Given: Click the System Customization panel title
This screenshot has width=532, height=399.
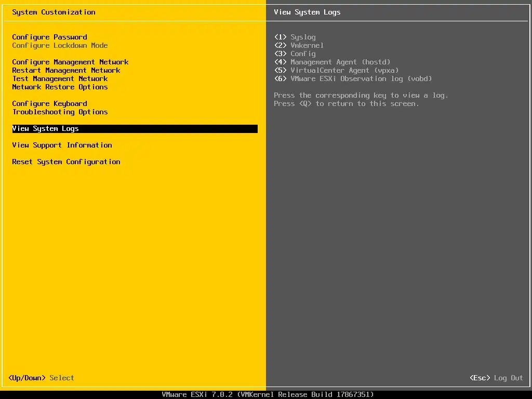Looking at the screenshot, I should pos(54,12).
